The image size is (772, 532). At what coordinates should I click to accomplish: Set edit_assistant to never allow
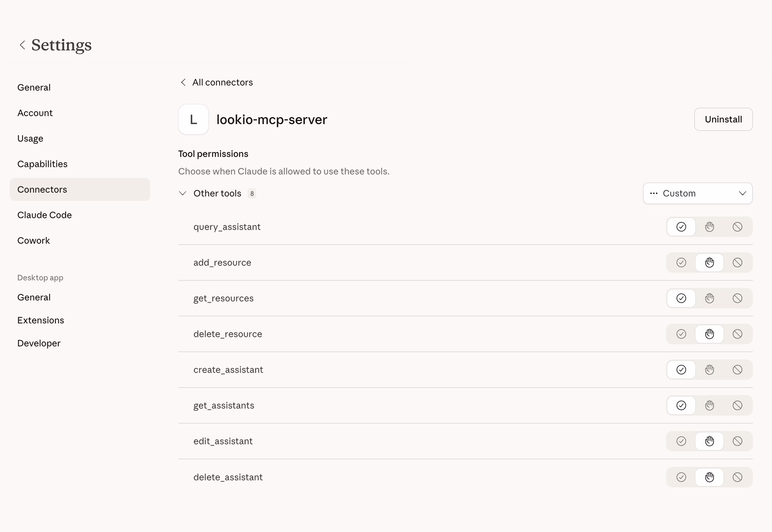coord(738,441)
